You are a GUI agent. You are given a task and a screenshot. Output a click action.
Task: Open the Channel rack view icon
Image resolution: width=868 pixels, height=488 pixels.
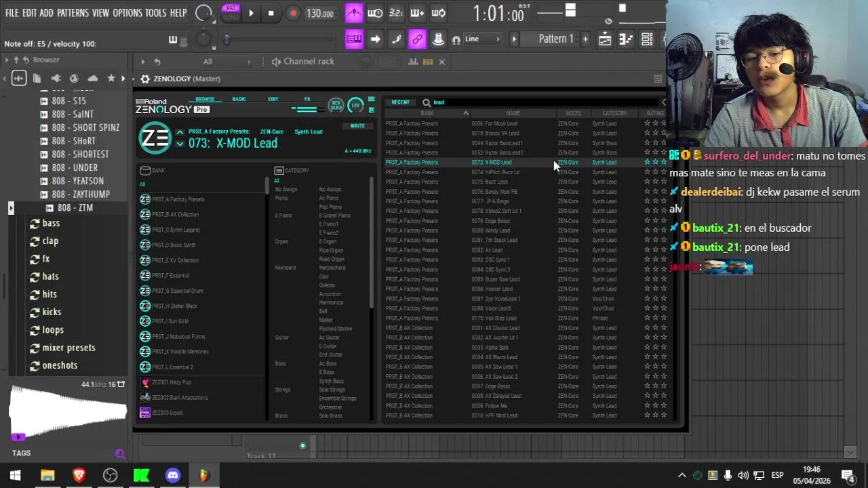point(647,39)
